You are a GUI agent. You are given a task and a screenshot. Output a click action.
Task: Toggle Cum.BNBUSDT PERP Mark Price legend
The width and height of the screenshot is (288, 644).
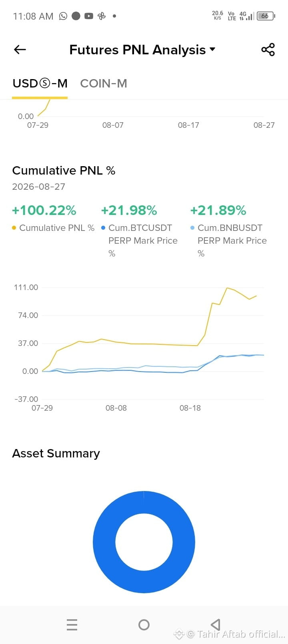[x=228, y=241]
